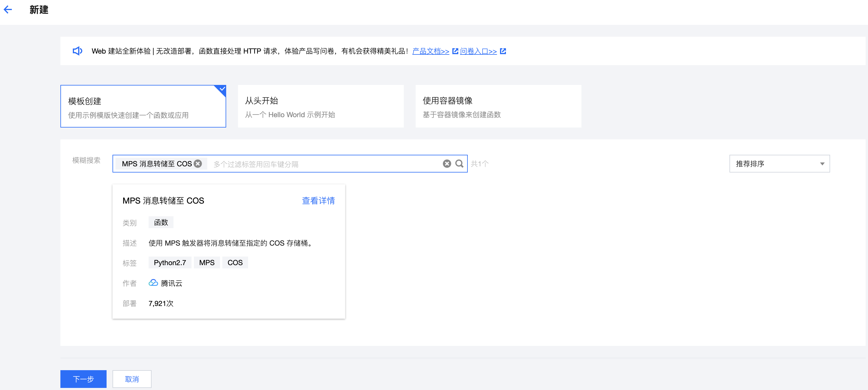Click external link icon after 产品文档
Screen dimensions: 868x390
(455, 51)
